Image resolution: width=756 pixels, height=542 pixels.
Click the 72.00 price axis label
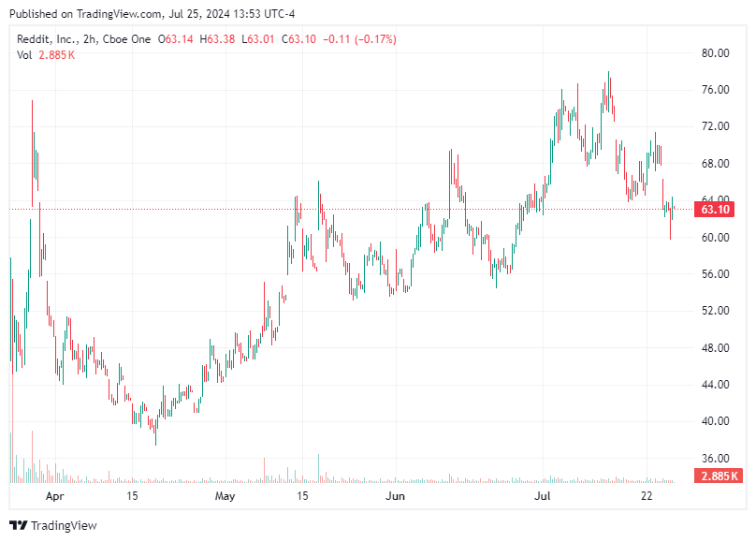click(716, 126)
